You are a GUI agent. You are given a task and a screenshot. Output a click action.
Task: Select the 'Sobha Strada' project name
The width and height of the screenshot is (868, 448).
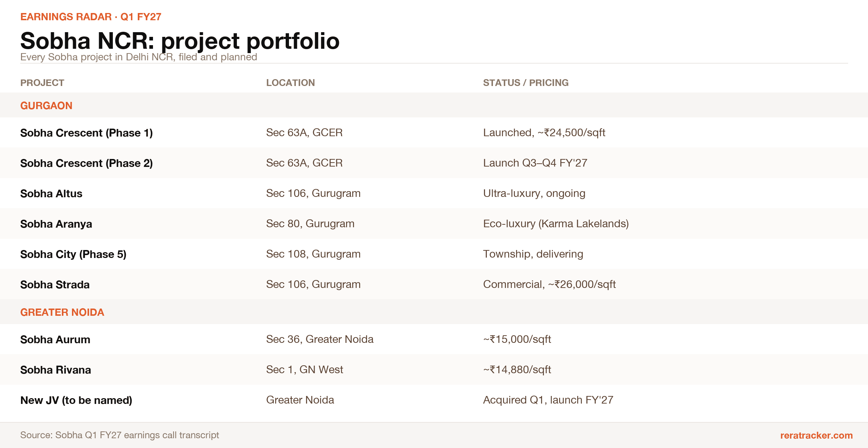(55, 285)
